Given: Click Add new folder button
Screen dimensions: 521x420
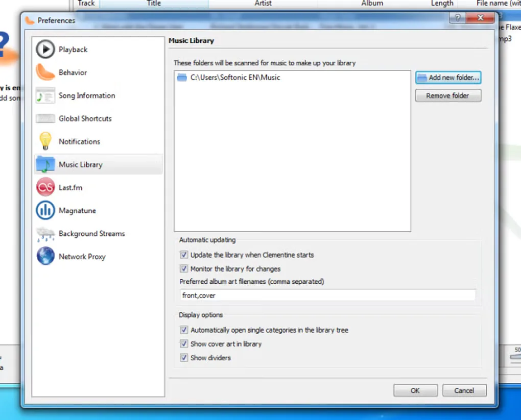Looking at the screenshot, I should point(448,78).
